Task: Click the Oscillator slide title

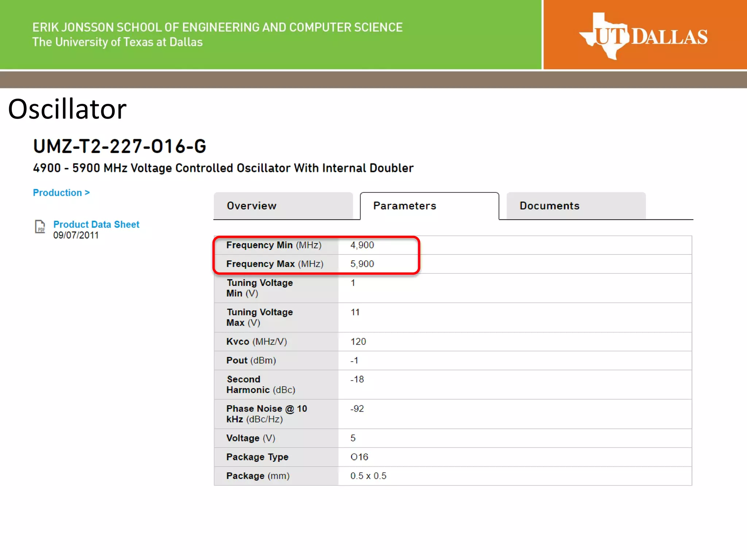Action: pyautogui.click(x=67, y=109)
